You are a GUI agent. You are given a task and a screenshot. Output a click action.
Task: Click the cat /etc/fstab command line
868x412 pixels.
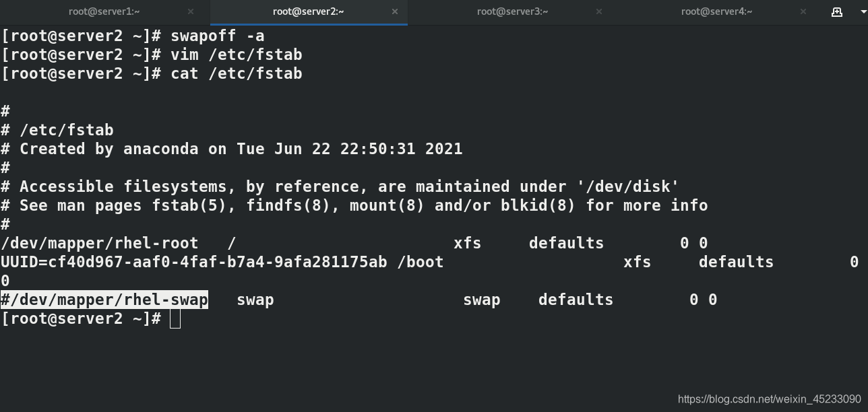(152, 73)
